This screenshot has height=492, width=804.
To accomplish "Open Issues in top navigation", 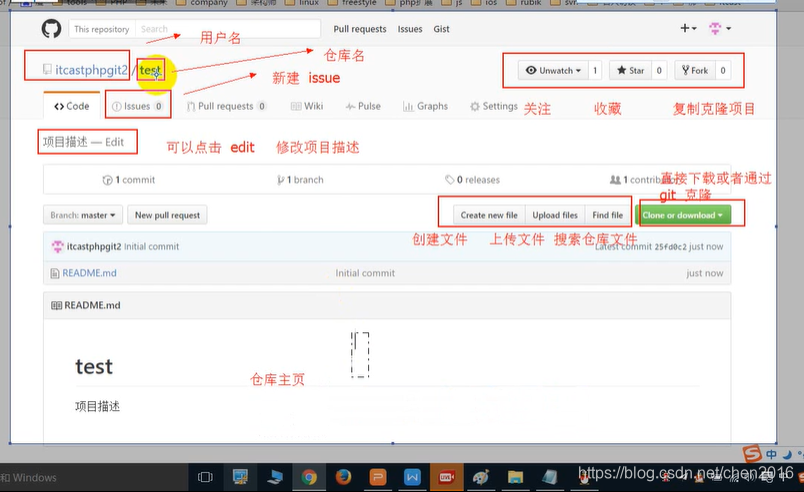I will coord(410,29).
